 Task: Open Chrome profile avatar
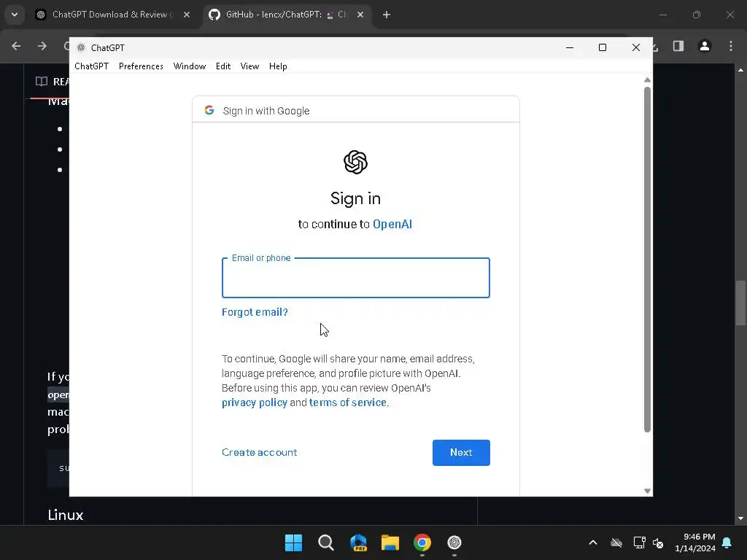tap(705, 46)
